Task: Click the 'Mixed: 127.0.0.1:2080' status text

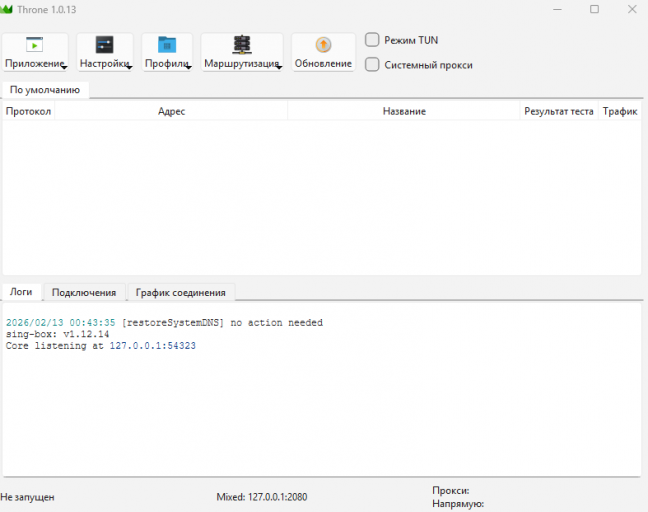Action: pos(262,497)
